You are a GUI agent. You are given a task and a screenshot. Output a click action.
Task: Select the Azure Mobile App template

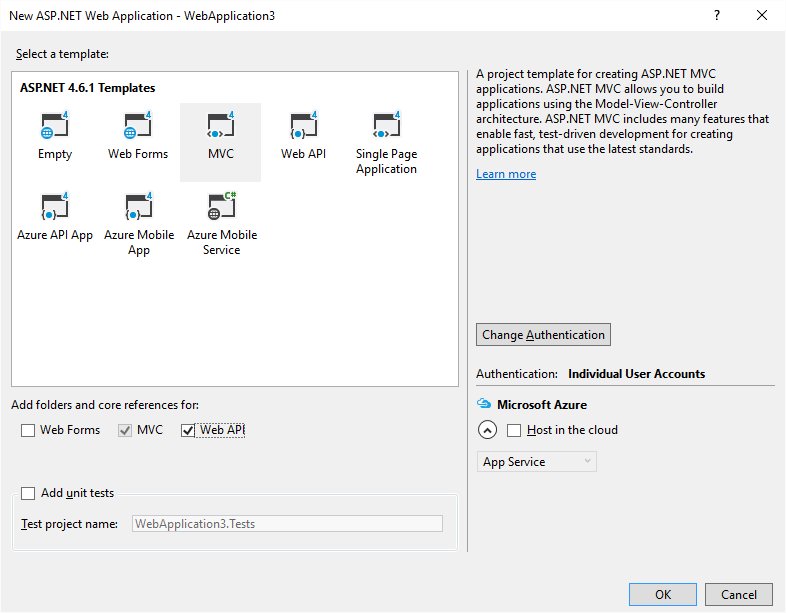[x=139, y=223]
